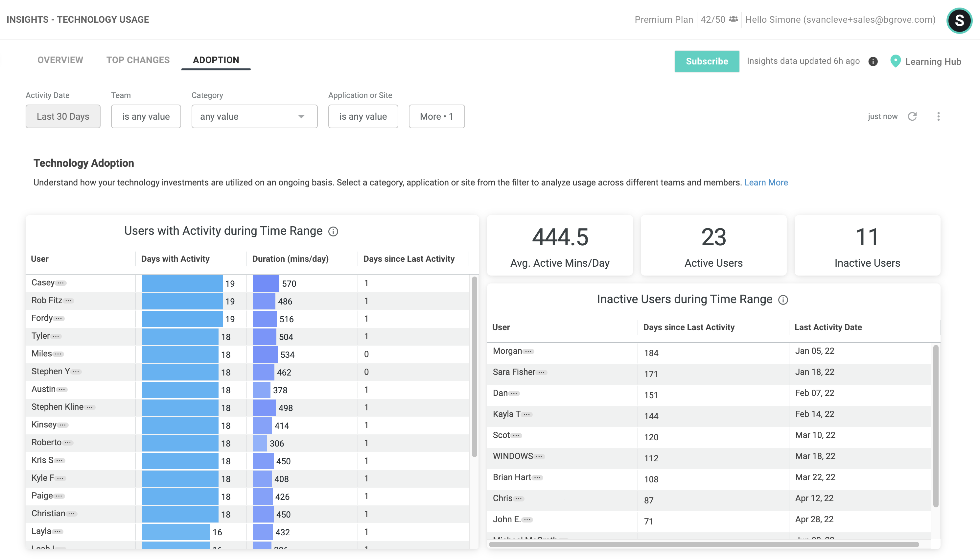Click the 11 Inactive Users tile
This screenshot has width=980, height=559.
867,245
